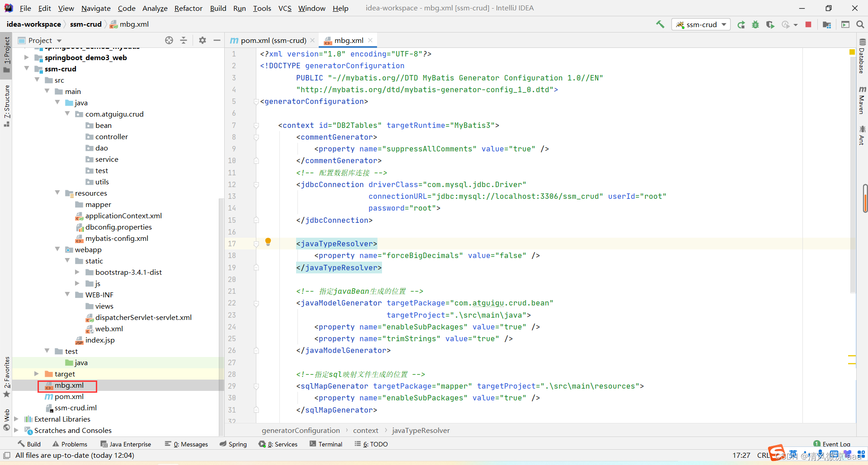Expand Scratches and Consoles node
This screenshot has height=465, width=868.
[x=16, y=430]
